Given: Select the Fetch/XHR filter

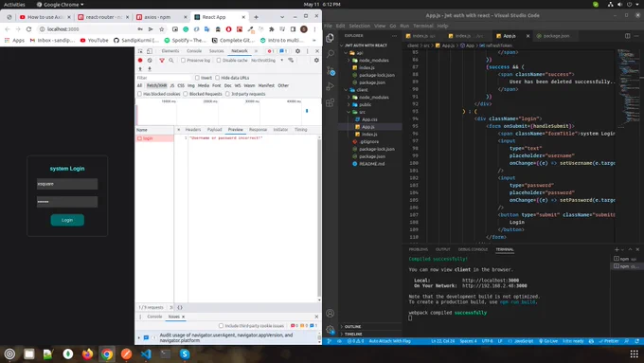Looking at the screenshot, I should click(156, 85).
